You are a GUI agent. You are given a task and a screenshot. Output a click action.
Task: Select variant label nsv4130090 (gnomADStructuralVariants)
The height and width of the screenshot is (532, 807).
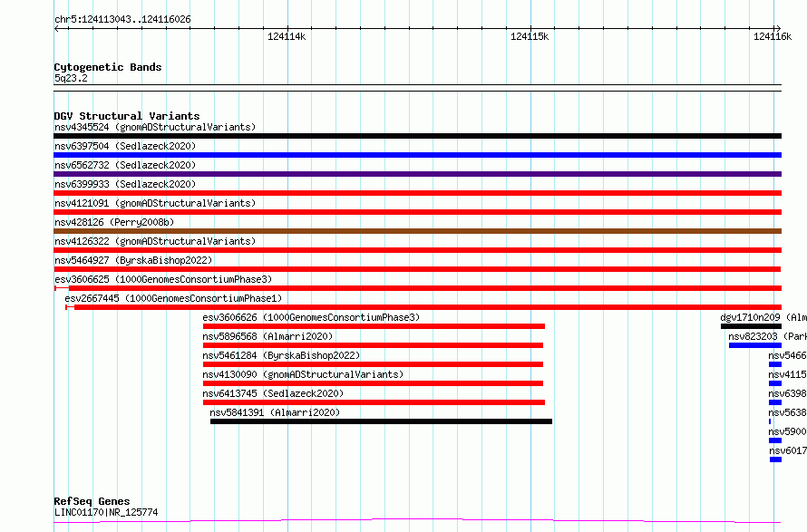(303, 374)
